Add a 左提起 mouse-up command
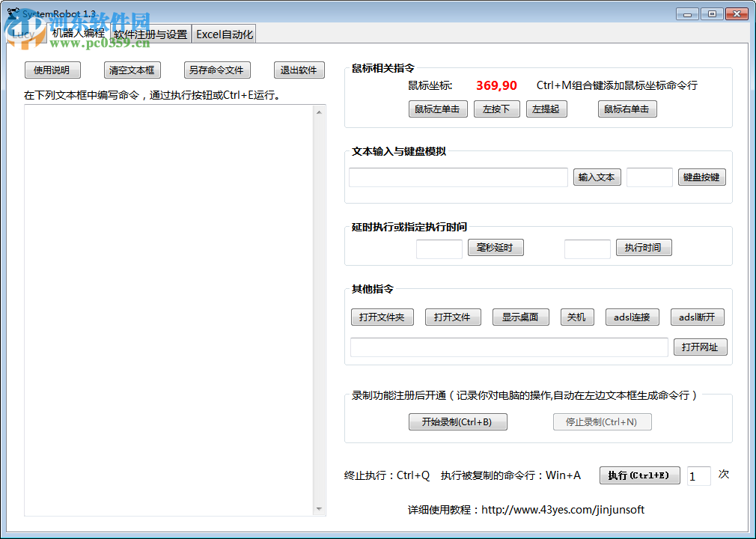The image size is (756, 539). [546, 109]
